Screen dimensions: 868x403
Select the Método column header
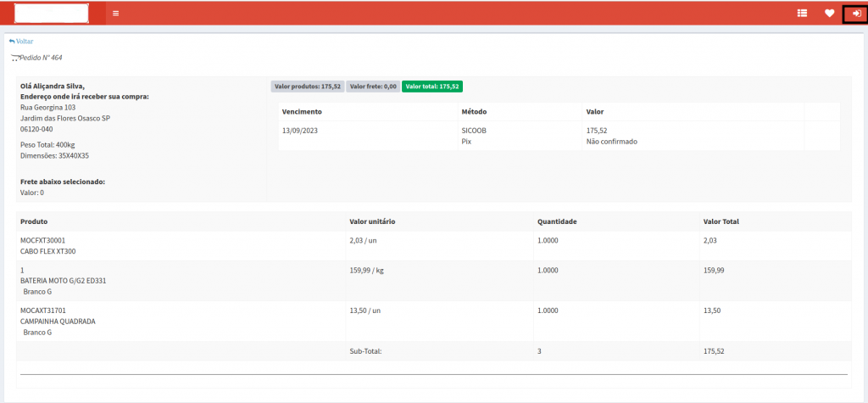tap(474, 112)
